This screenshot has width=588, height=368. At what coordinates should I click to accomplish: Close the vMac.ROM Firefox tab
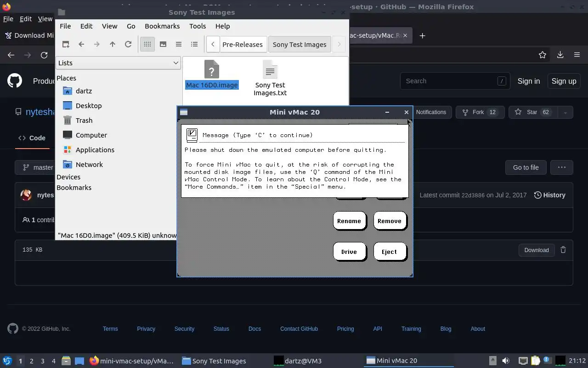(405, 35)
